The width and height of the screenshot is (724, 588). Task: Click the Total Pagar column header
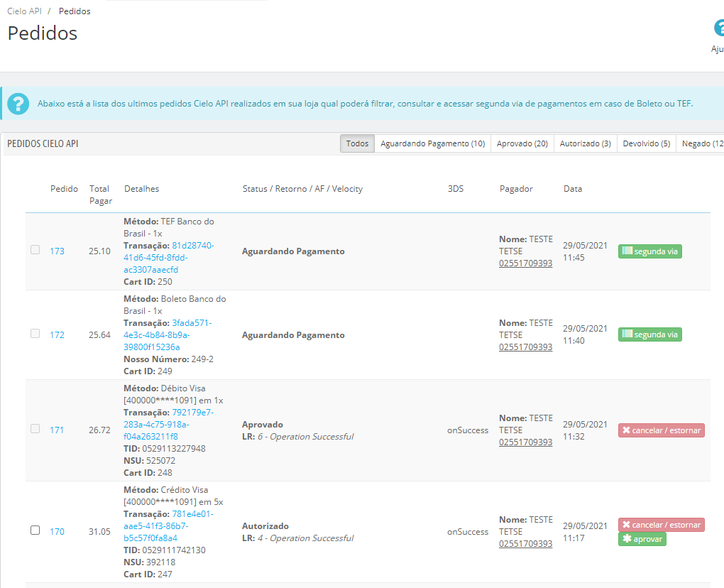click(101, 195)
